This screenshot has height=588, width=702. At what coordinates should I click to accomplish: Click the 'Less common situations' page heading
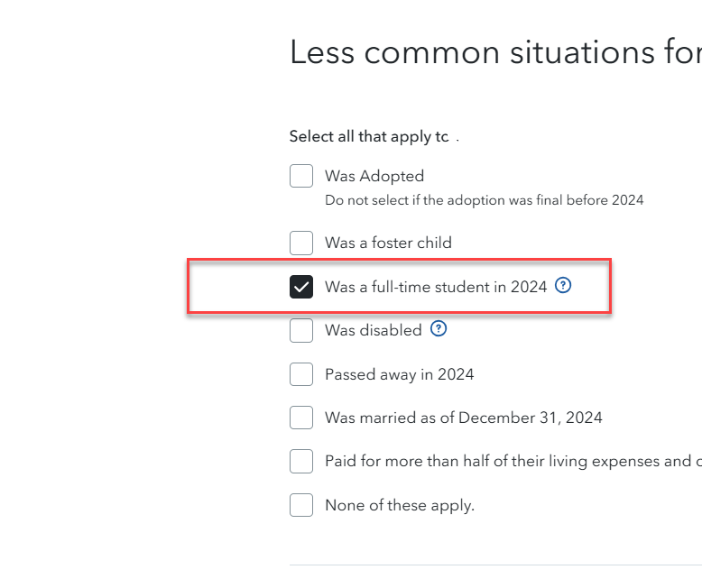[x=496, y=52]
